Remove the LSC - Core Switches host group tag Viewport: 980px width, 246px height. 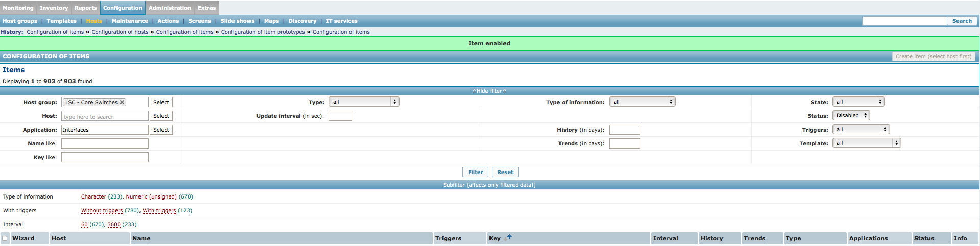122,102
